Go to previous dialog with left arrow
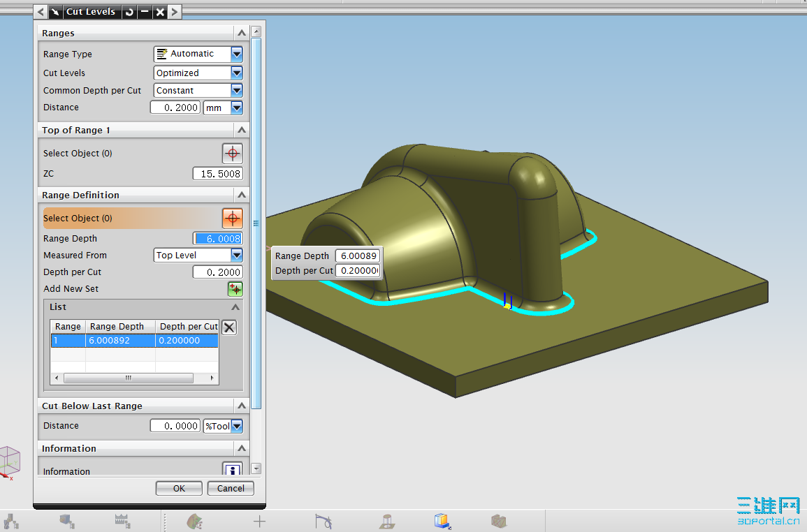This screenshot has height=532, width=807. [41, 12]
